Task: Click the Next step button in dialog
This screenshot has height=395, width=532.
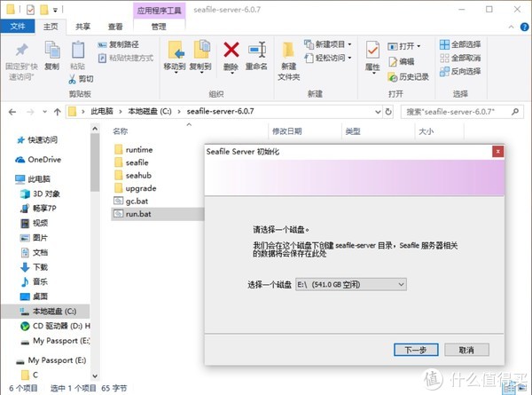Action: 416,350
